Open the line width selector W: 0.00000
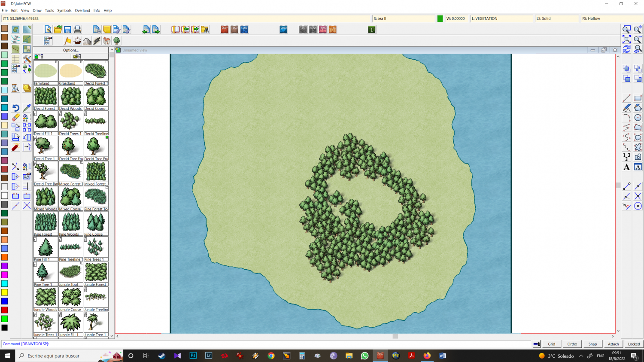The height and width of the screenshot is (362, 644). (x=457, y=18)
